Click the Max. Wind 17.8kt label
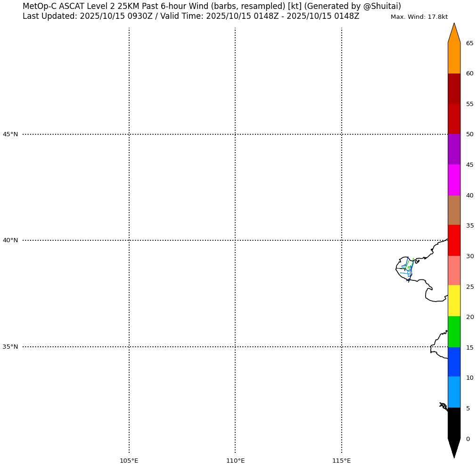This screenshot has height=466, width=476. (419, 17)
